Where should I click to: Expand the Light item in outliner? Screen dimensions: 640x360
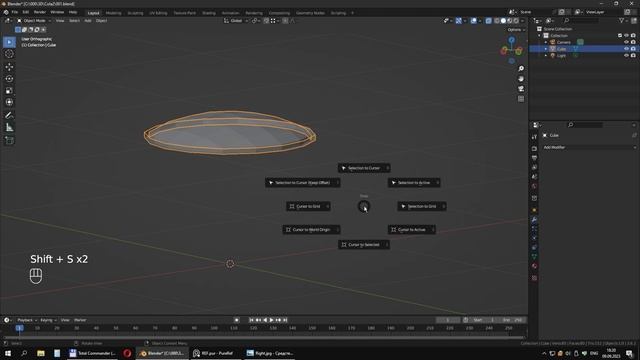click(546, 55)
